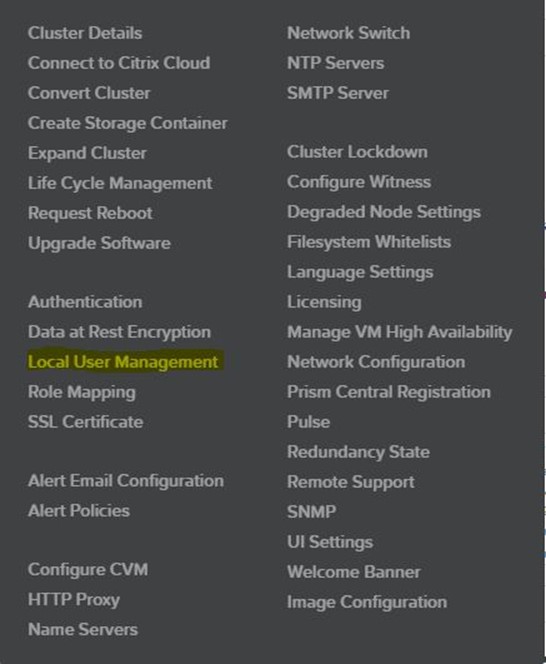546x664 pixels.
Task: Open Create Storage Container option
Action: point(127,123)
